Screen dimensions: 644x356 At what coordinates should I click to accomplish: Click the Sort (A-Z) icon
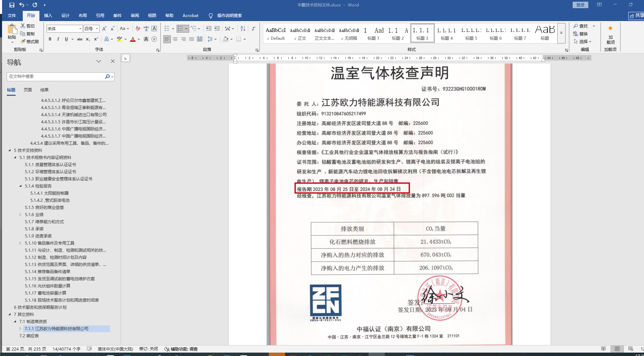(x=243, y=29)
